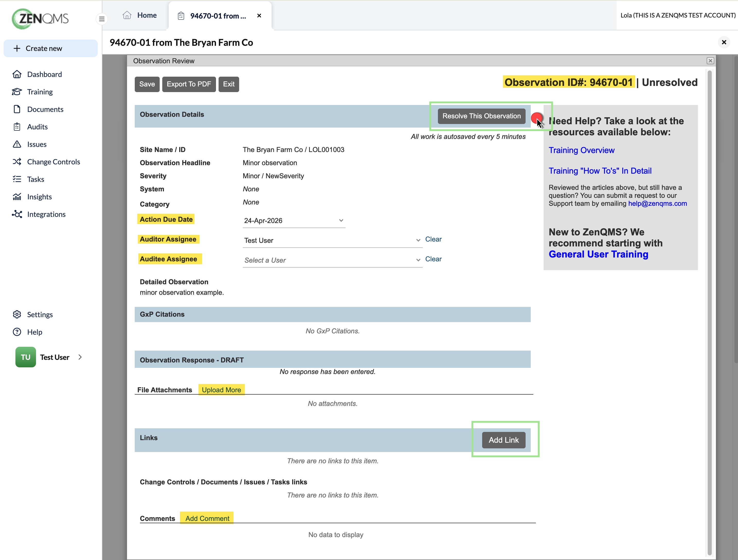Screen dimensions: 738x560
Task: Open Change Controls in the sidebar
Action: pyautogui.click(x=53, y=162)
